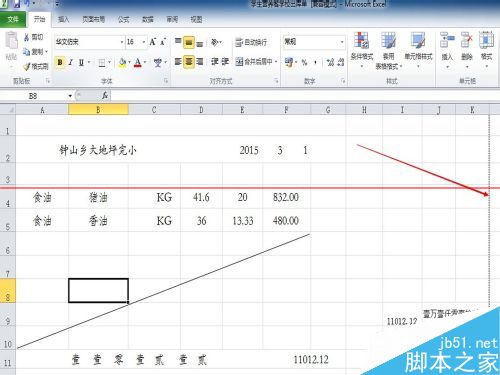This screenshot has height=375, width=500.
Task: Open the green File tab
Action: point(13,19)
